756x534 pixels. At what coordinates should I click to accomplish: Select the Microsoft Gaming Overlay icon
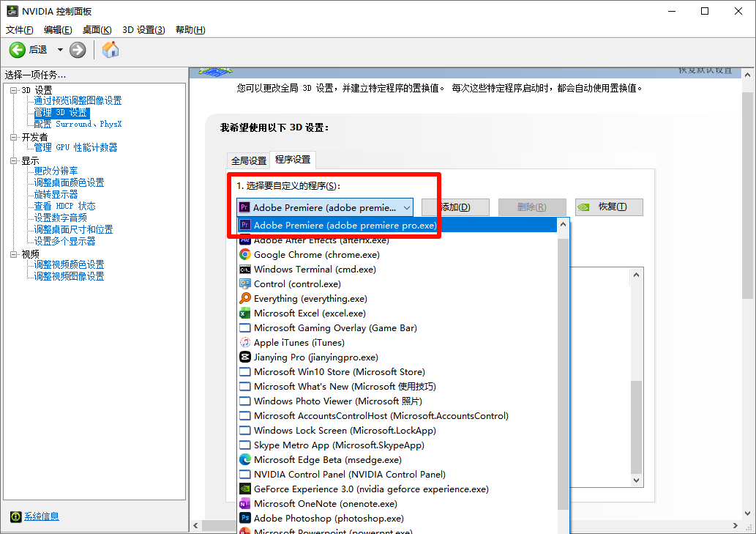[x=245, y=328]
